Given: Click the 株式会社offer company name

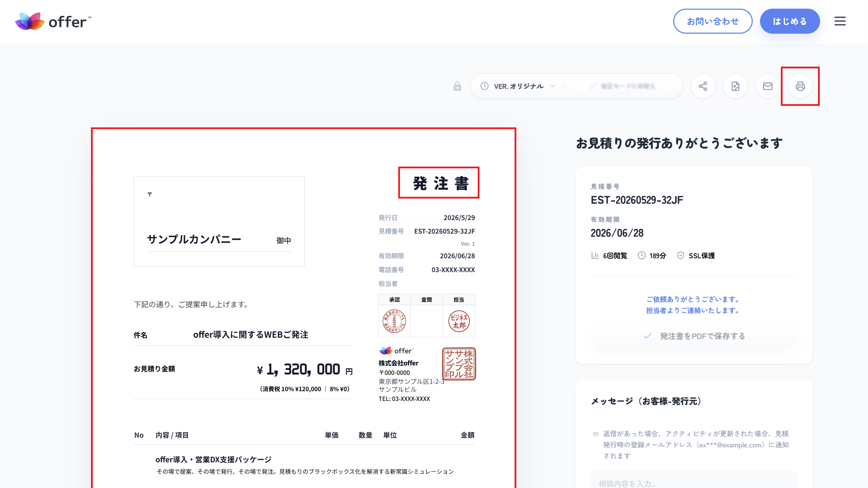Looking at the screenshot, I should click(398, 363).
